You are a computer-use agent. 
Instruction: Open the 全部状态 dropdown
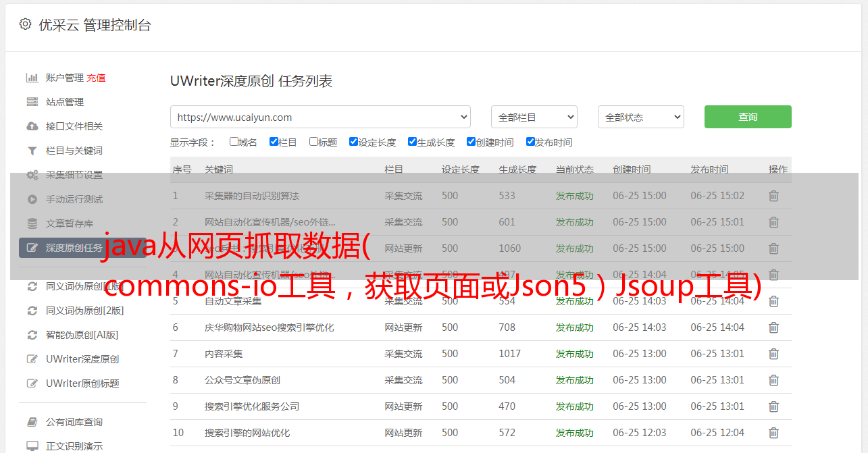pyautogui.click(x=641, y=117)
